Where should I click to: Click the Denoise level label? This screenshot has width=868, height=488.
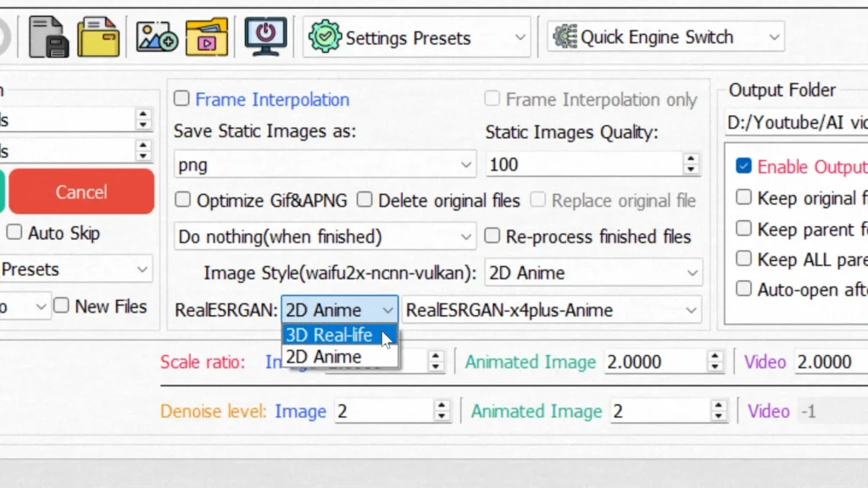pyautogui.click(x=213, y=411)
